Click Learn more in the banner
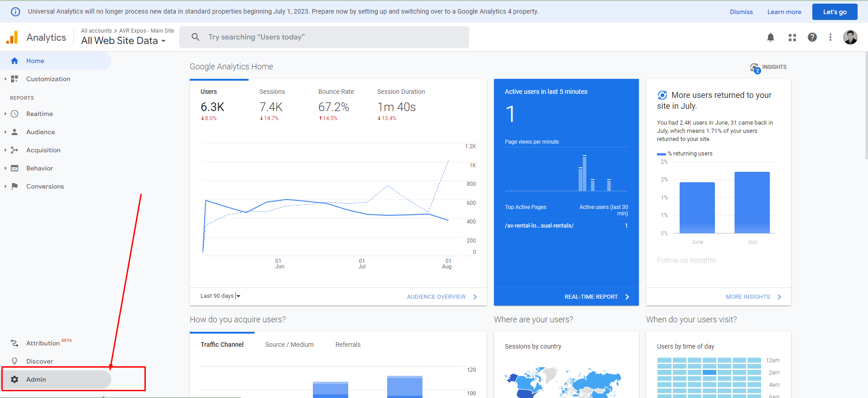 tap(784, 12)
